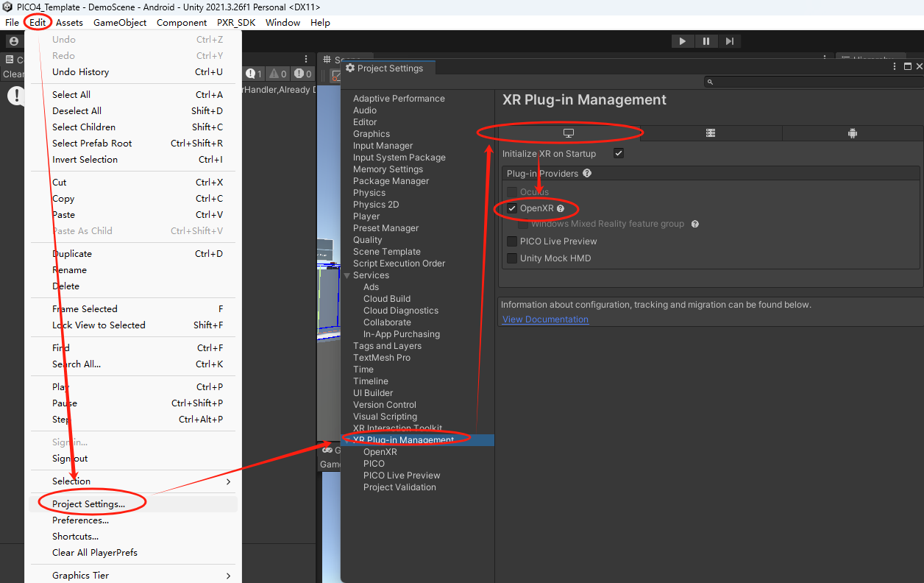The width and height of the screenshot is (924, 583).
Task: Open the Console panel kebab menu
Action: point(307,59)
